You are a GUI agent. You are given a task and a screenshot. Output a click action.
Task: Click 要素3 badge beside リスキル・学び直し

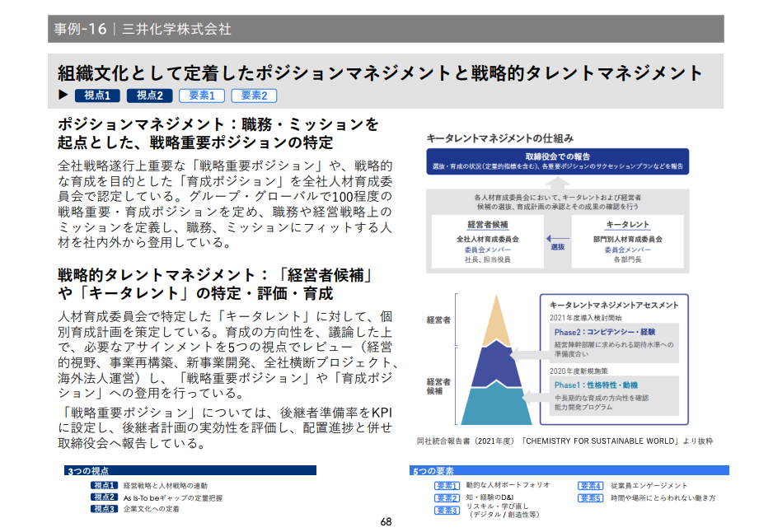pyautogui.click(x=446, y=511)
